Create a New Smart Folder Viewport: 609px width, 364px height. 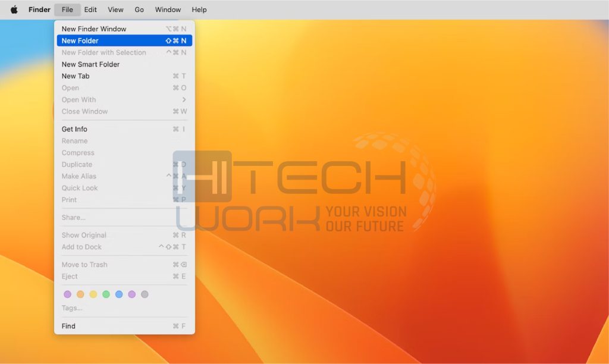point(124,64)
